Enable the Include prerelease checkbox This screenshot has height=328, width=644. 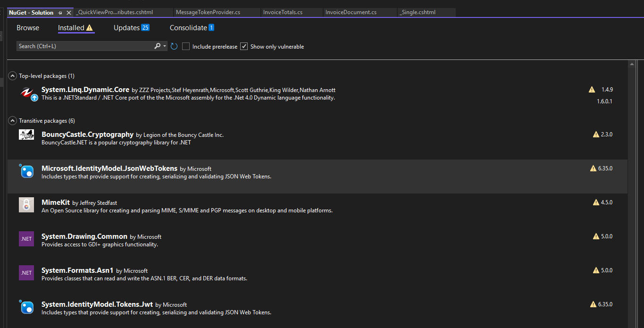point(185,46)
